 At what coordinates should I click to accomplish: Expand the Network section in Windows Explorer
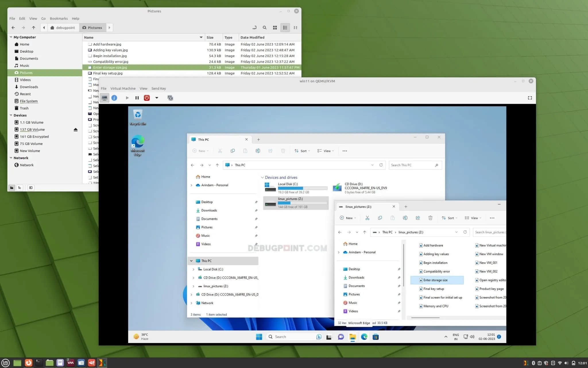tap(191, 302)
